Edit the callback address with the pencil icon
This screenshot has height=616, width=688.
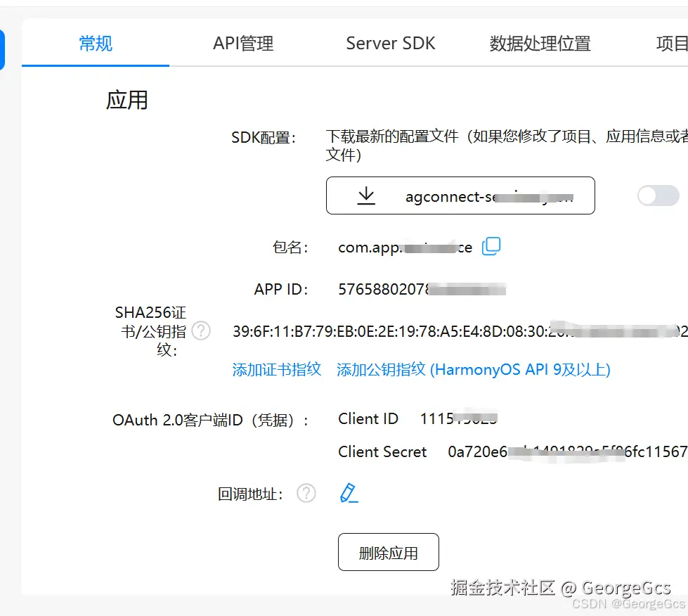[x=349, y=493]
